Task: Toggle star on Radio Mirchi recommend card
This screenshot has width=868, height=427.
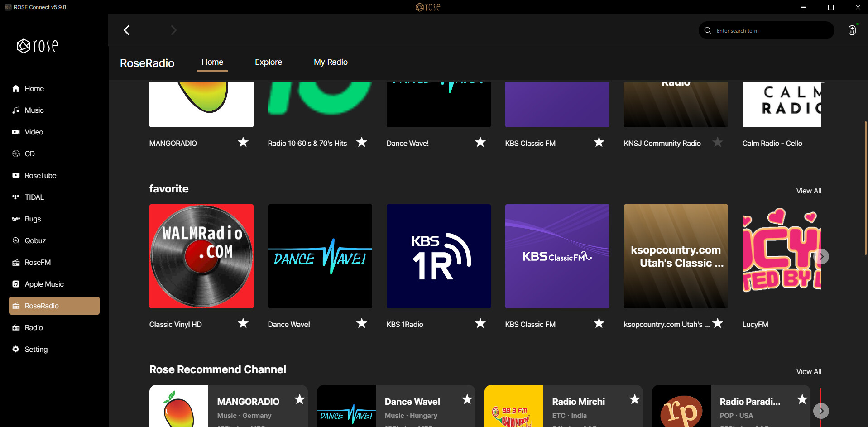Action: tap(635, 399)
